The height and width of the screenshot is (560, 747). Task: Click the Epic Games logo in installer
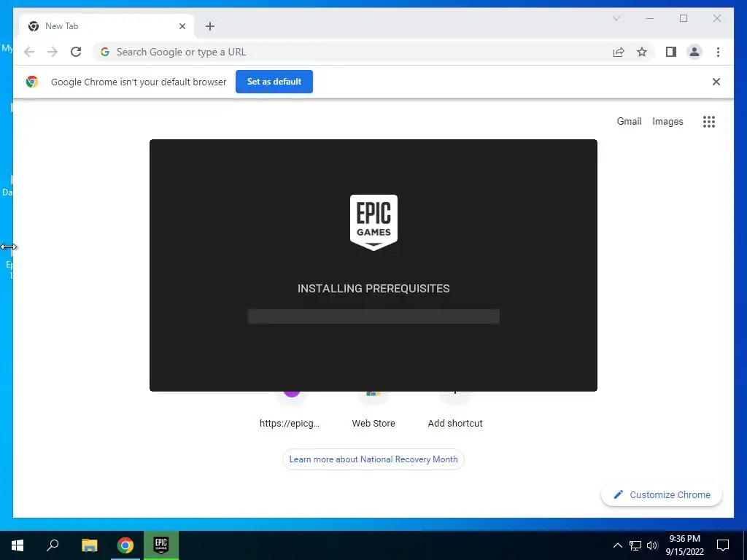point(373,222)
